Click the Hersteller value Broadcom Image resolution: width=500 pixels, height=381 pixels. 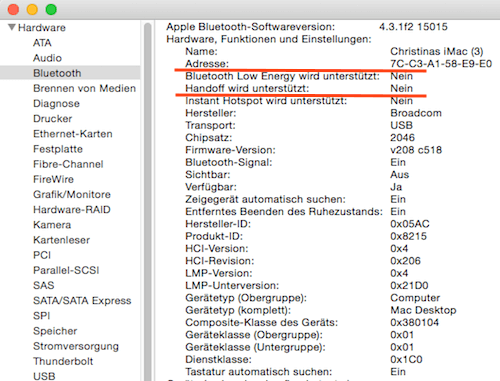[x=416, y=113]
